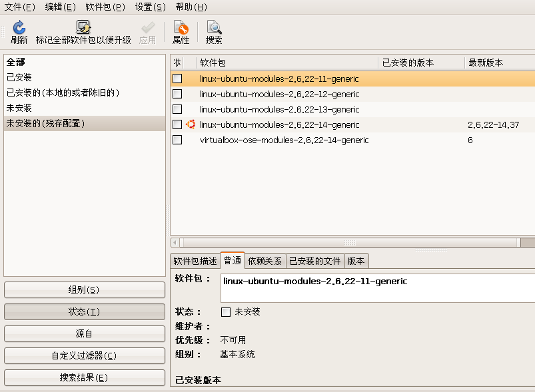
Task: Open 属性 (Properties) toolbar icon
Action: pyautogui.click(x=181, y=27)
